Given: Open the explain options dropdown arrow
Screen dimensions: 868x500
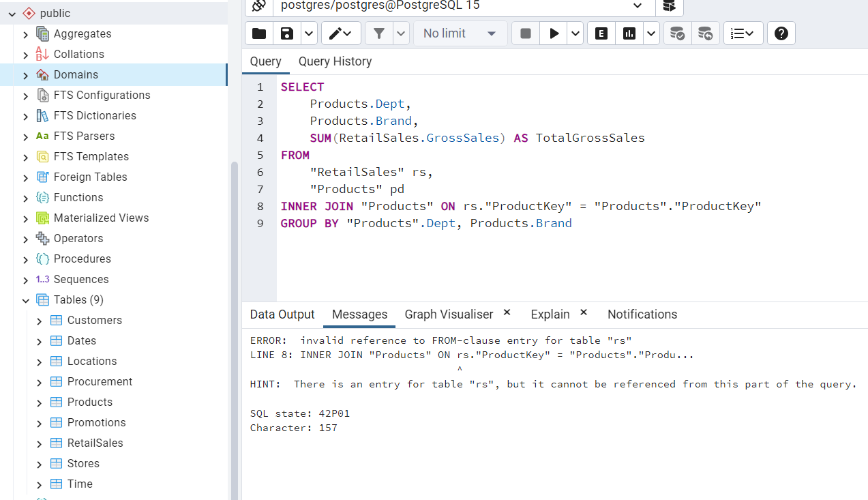Looking at the screenshot, I should 651,33.
